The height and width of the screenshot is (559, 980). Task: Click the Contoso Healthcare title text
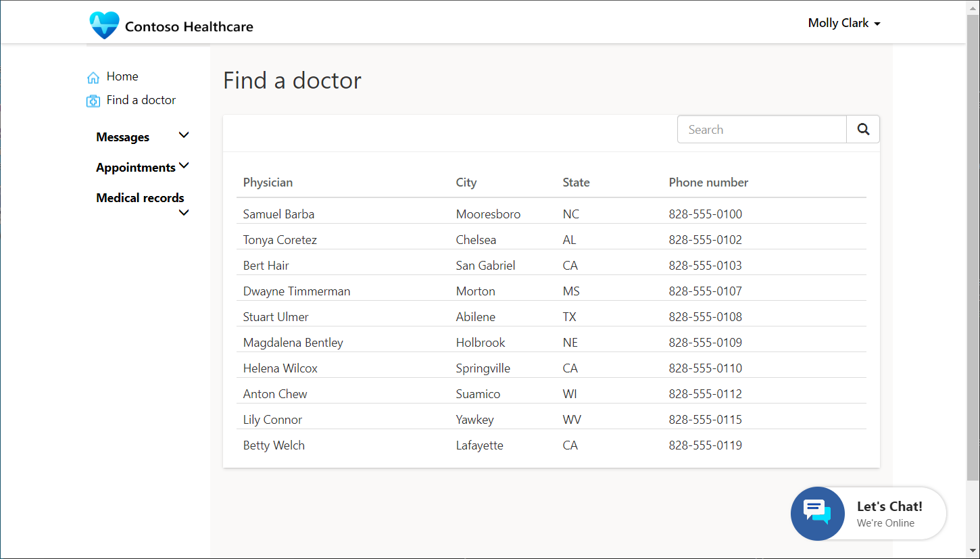[x=189, y=27]
